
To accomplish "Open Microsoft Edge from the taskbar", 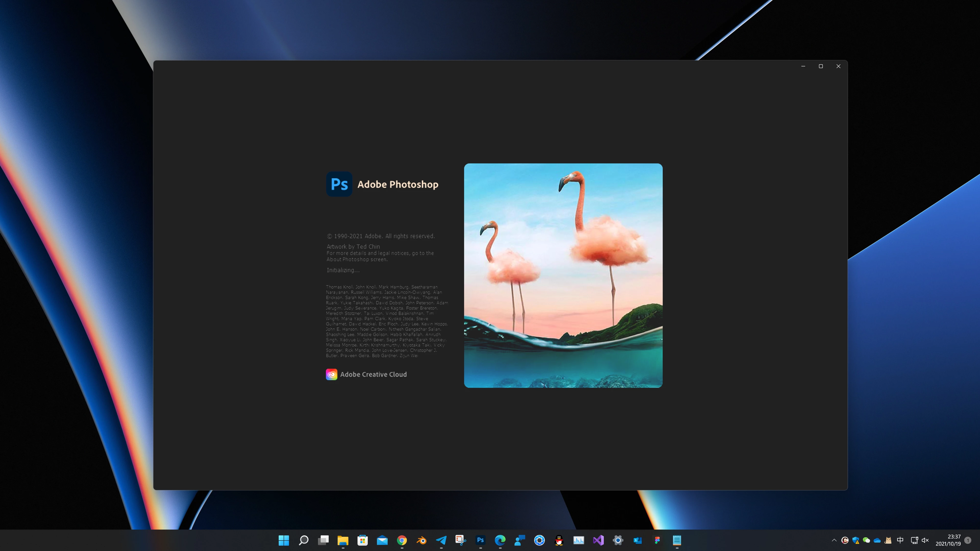I will 500,540.
